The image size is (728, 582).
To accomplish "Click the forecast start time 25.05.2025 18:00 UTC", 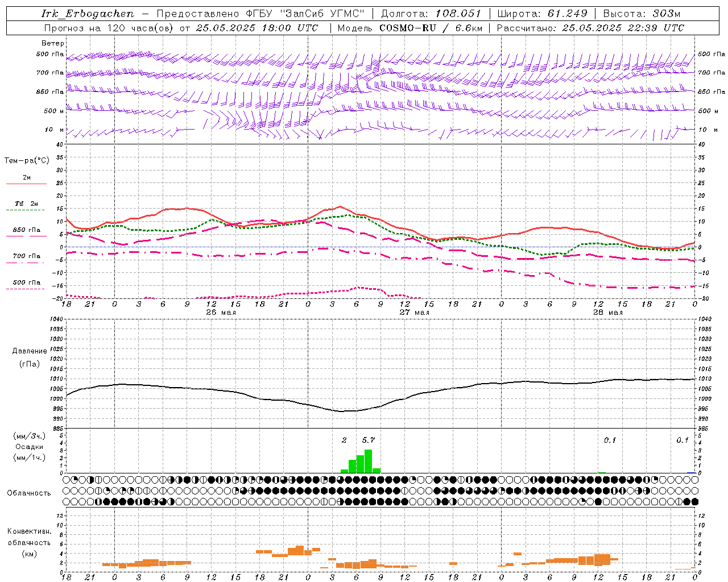I will pos(257,28).
